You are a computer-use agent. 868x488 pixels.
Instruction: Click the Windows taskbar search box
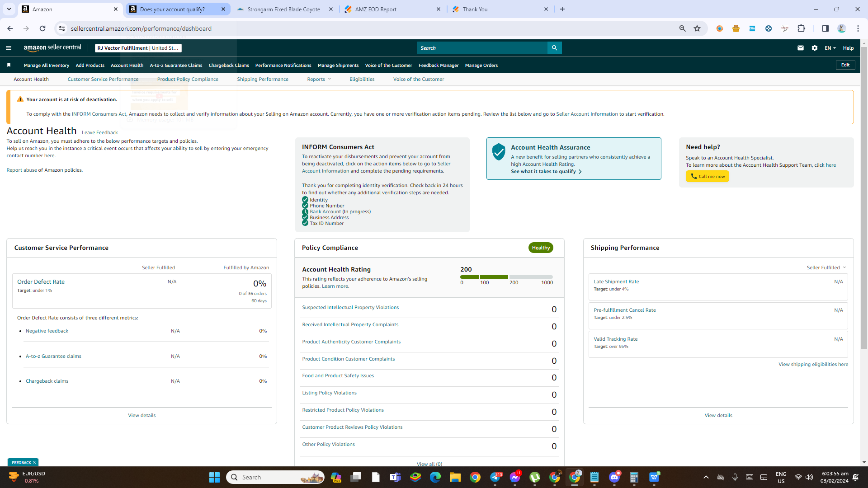pos(275,477)
